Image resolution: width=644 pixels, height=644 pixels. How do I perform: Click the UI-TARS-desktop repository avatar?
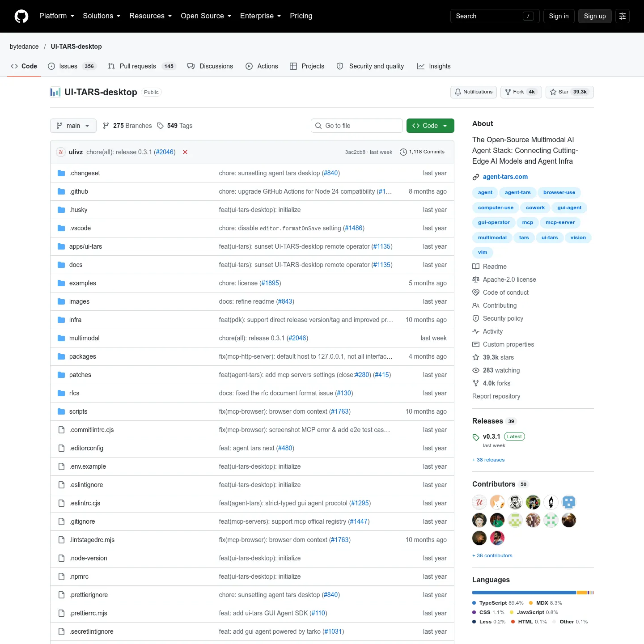(55, 92)
